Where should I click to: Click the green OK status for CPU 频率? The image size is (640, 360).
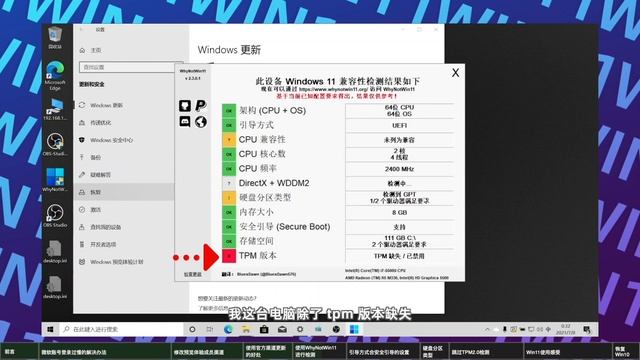click(229, 169)
